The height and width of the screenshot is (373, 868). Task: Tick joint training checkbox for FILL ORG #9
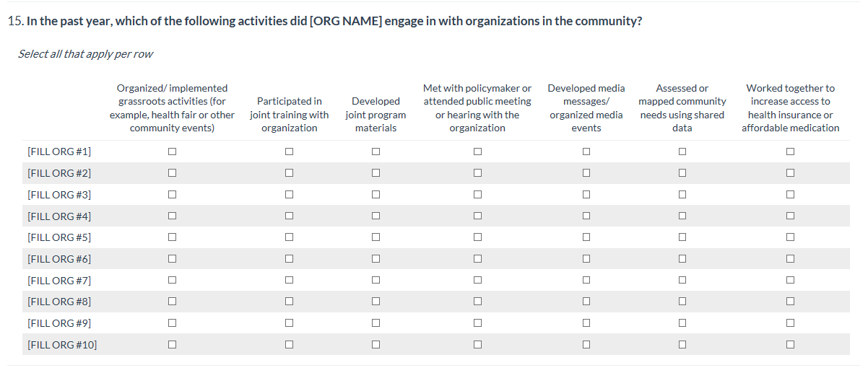pos(289,323)
